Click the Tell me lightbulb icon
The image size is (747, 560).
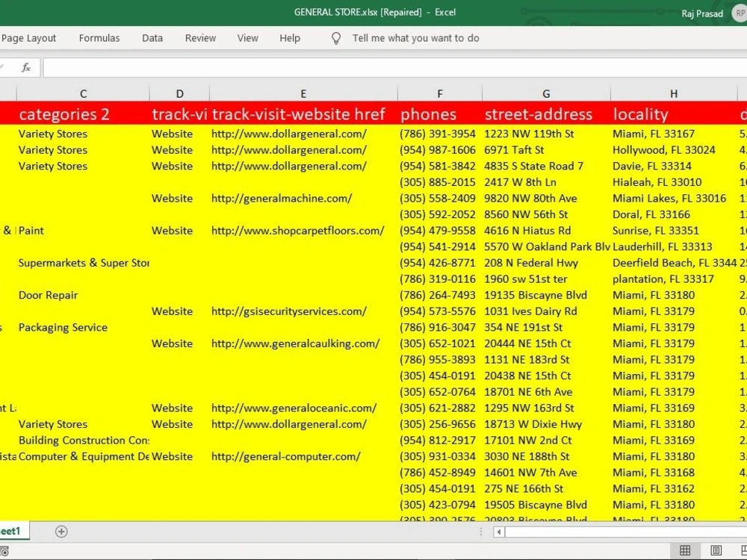(x=336, y=38)
